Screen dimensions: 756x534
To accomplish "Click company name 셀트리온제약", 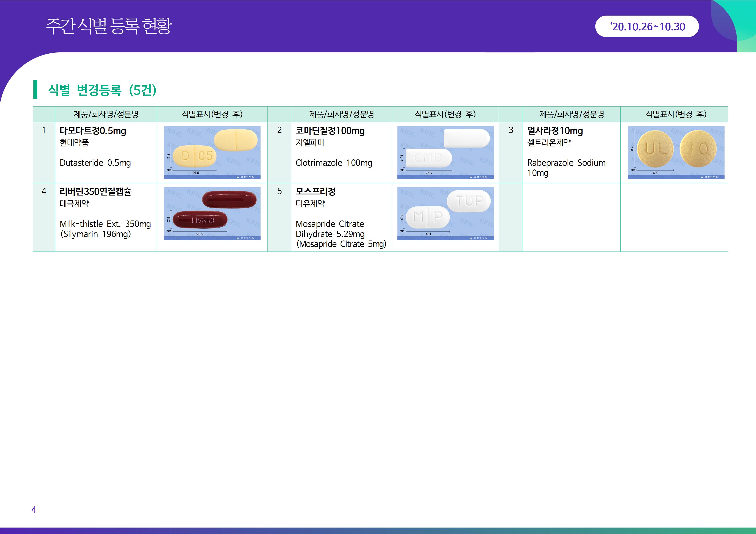I will pos(549,143).
